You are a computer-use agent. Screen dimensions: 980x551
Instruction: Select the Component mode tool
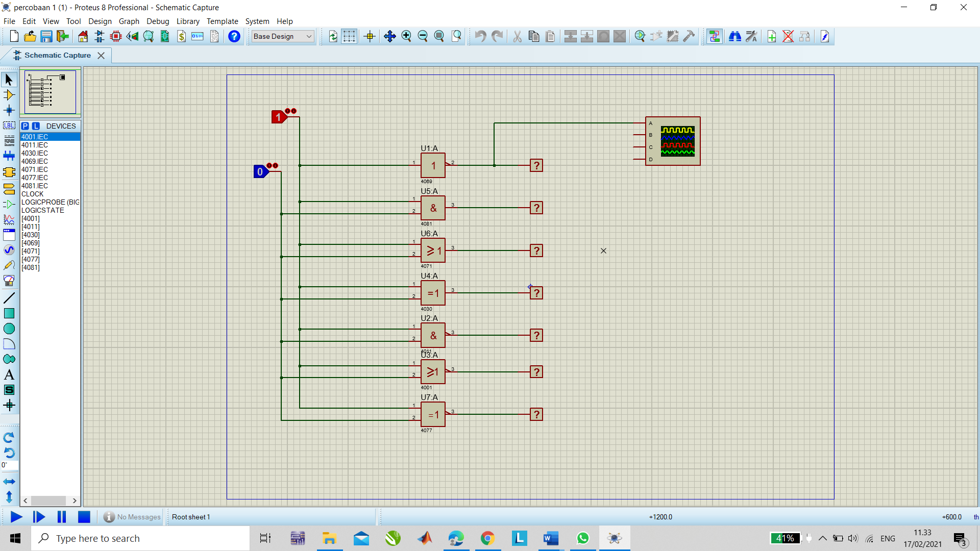pyautogui.click(x=9, y=95)
